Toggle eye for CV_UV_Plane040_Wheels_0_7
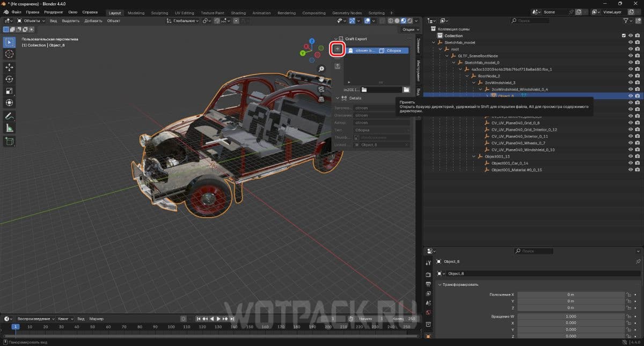The width and height of the screenshot is (644, 346). (631, 143)
